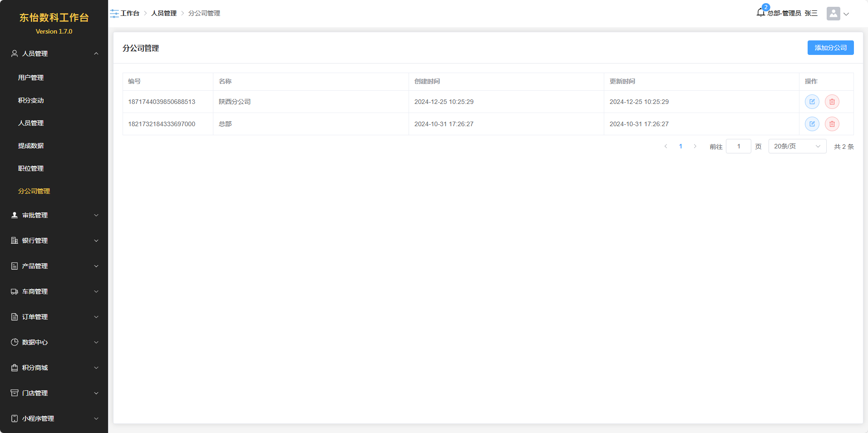Collapse the 人员管理 sidebar group
868x433 pixels.
54,54
